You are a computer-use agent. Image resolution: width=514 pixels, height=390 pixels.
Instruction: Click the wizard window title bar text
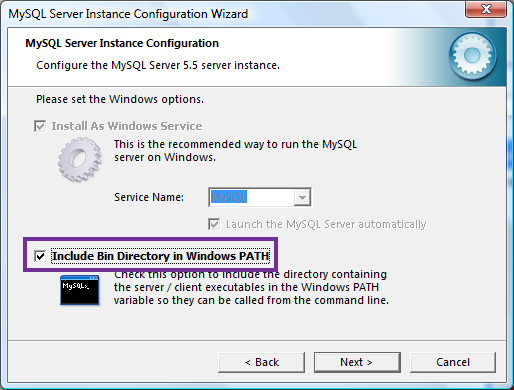pyautogui.click(x=128, y=14)
